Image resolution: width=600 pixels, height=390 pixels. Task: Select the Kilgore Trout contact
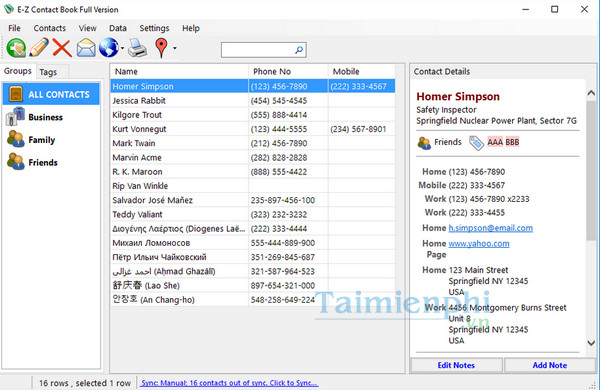tap(253, 115)
